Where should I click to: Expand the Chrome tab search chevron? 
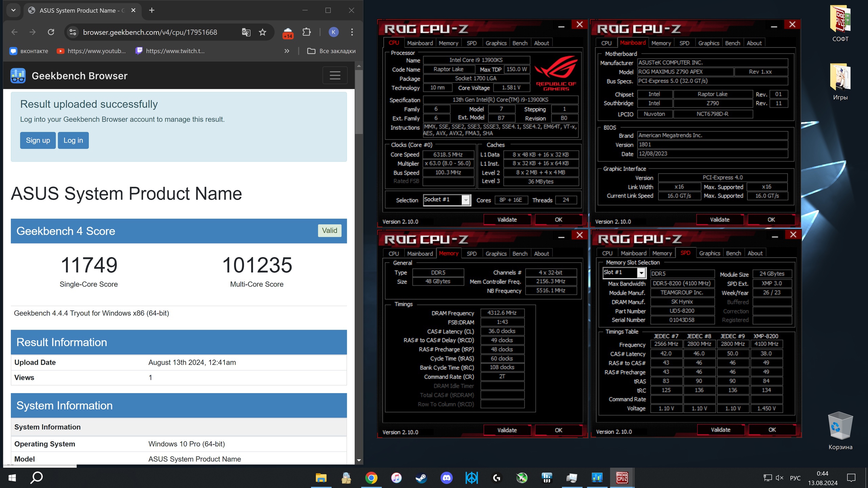click(x=13, y=10)
